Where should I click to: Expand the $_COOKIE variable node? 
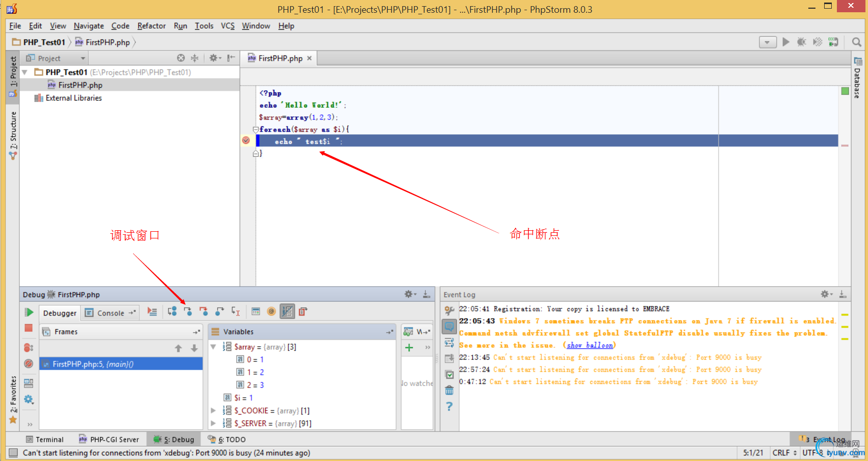pyautogui.click(x=214, y=410)
